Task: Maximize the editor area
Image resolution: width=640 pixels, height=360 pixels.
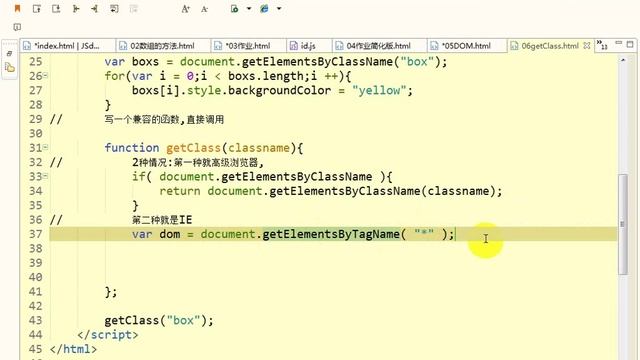Action: pos(630,44)
